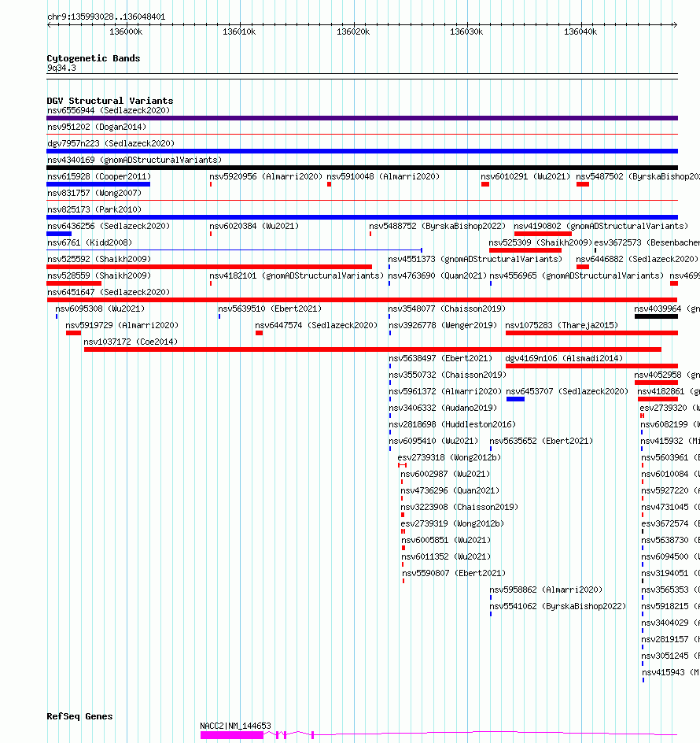
Task: Open nsv6451647 (Sedlazeck2020) variant label
Action: 109,292
